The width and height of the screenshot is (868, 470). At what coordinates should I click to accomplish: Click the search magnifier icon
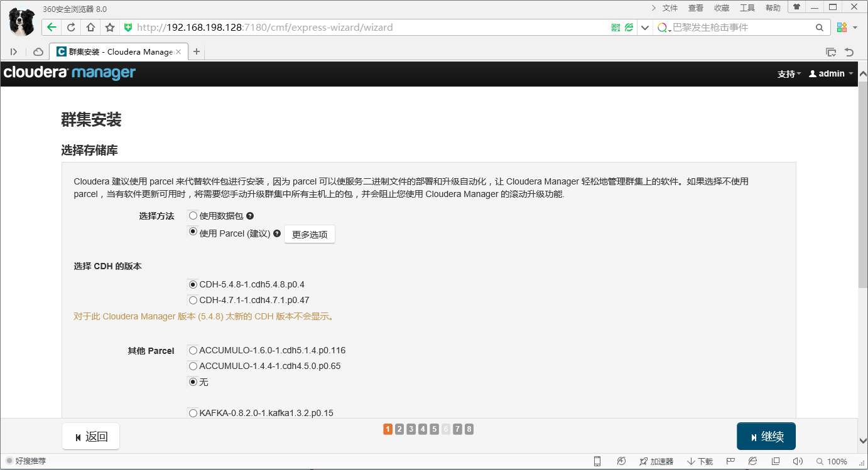[x=820, y=28]
